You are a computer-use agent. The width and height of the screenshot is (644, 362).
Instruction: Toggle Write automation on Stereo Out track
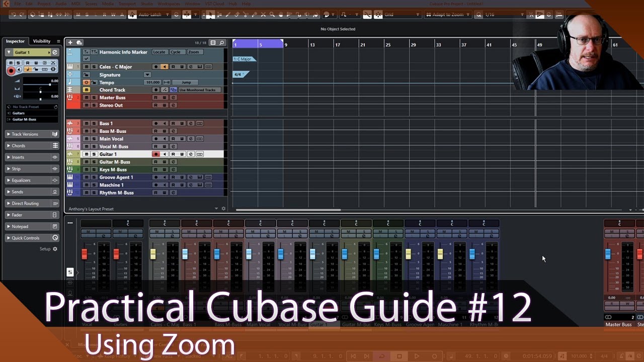(165, 105)
